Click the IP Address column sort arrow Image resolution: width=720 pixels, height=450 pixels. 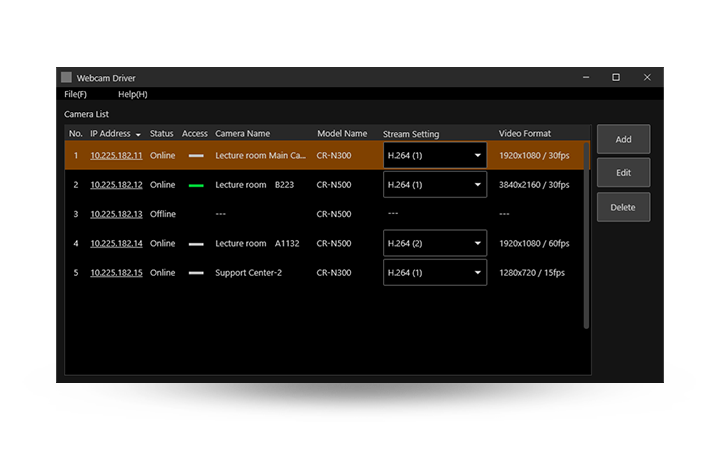[x=138, y=134]
